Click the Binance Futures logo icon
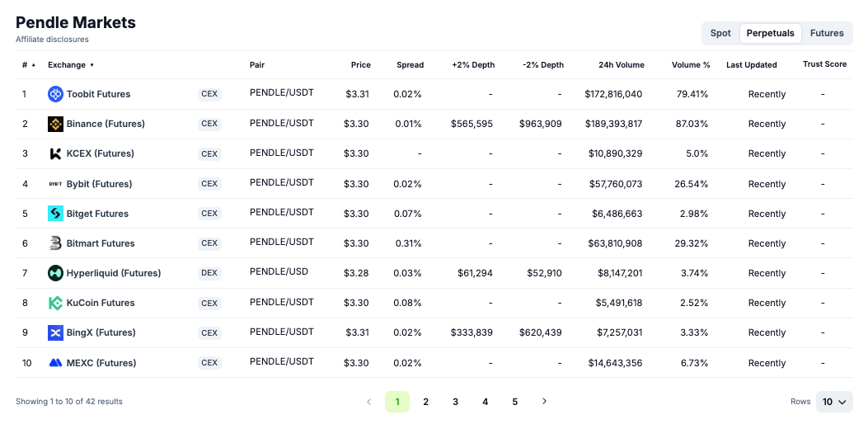Image resolution: width=868 pixels, height=443 pixels. 55,124
